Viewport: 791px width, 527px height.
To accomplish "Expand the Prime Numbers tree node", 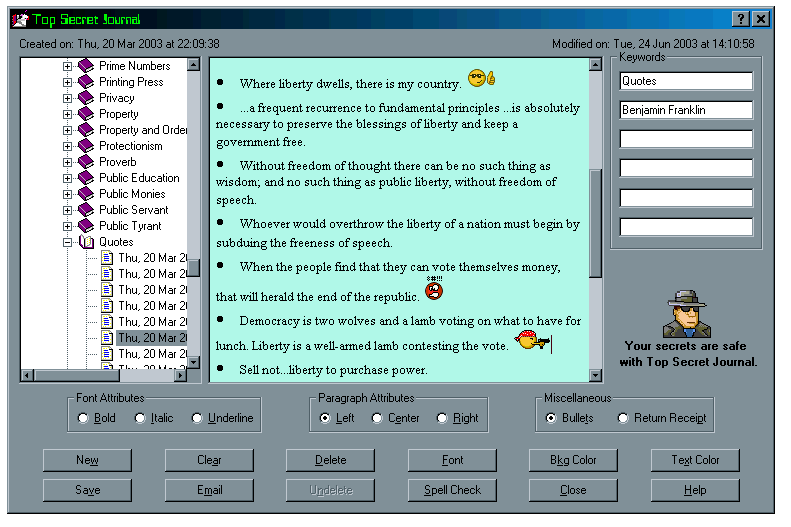I will [x=68, y=66].
